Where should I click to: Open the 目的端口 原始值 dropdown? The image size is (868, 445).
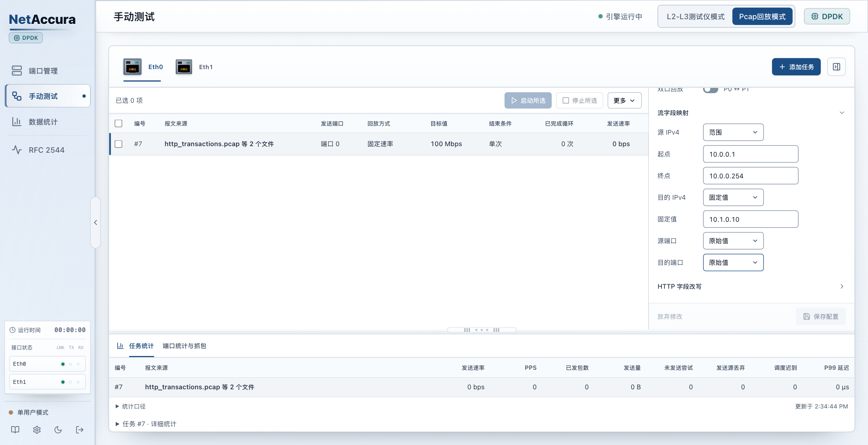coord(733,263)
